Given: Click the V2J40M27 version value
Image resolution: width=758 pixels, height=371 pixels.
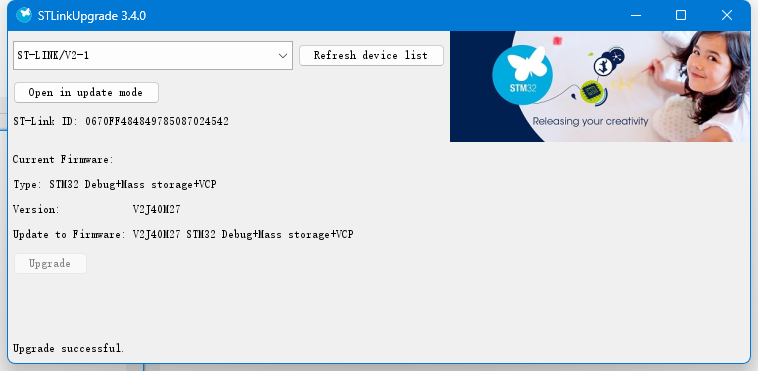Looking at the screenshot, I should pyautogui.click(x=157, y=209).
